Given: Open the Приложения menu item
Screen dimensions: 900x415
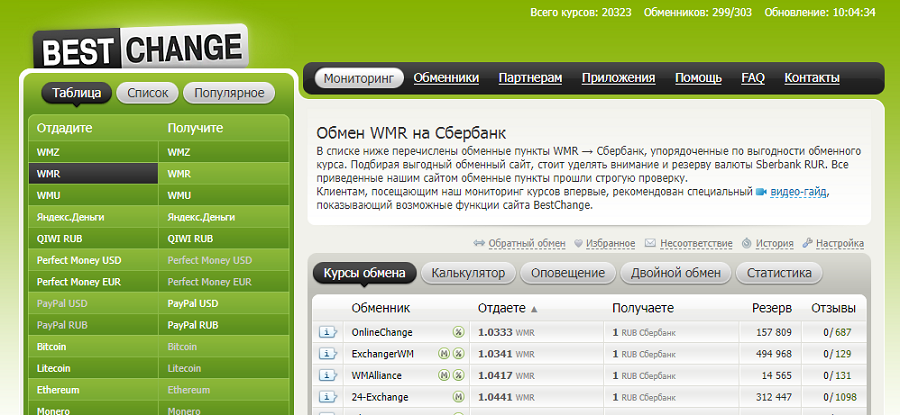Looking at the screenshot, I should [x=619, y=78].
